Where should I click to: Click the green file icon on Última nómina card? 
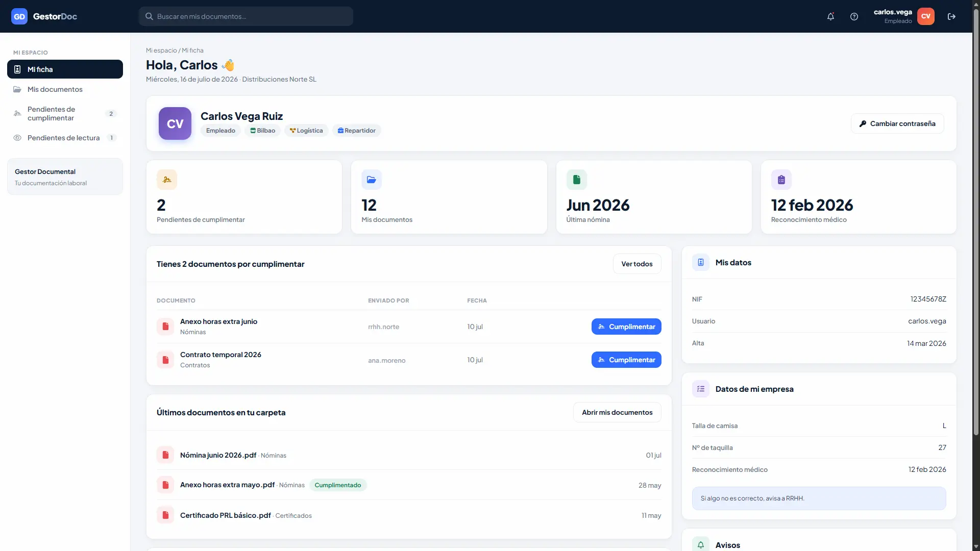point(576,180)
